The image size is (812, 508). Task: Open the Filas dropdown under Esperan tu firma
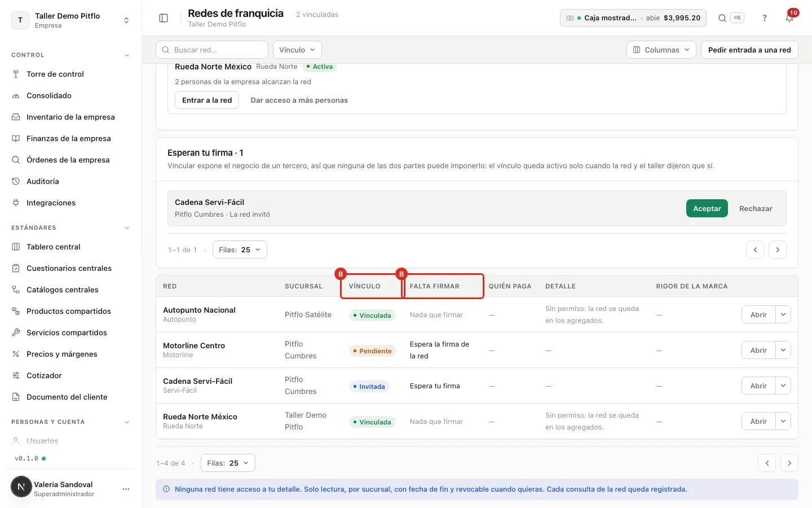[240, 249]
